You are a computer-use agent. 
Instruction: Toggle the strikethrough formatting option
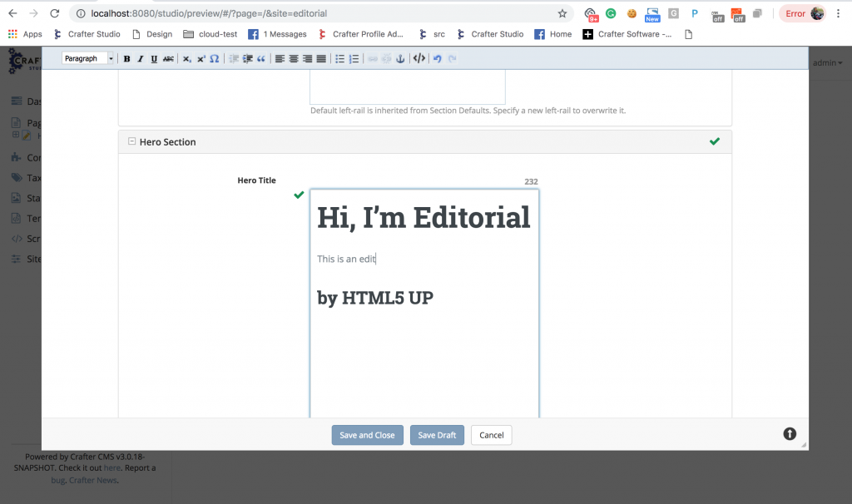tap(167, 58)
